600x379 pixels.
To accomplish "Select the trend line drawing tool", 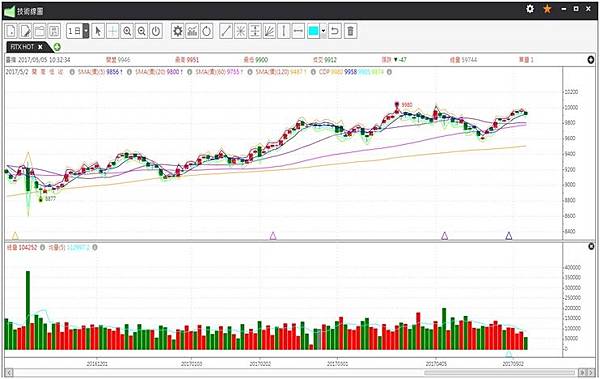I will tap(226, 31).
